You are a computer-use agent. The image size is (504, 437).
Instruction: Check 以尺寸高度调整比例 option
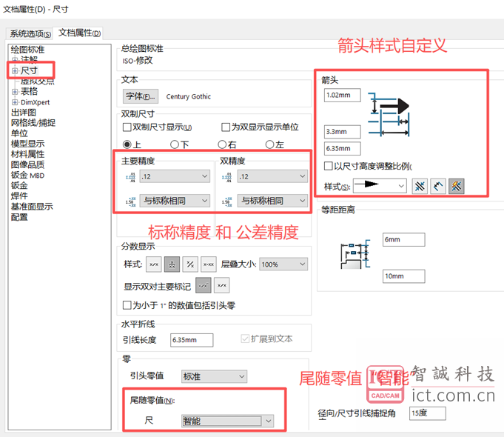329,166
